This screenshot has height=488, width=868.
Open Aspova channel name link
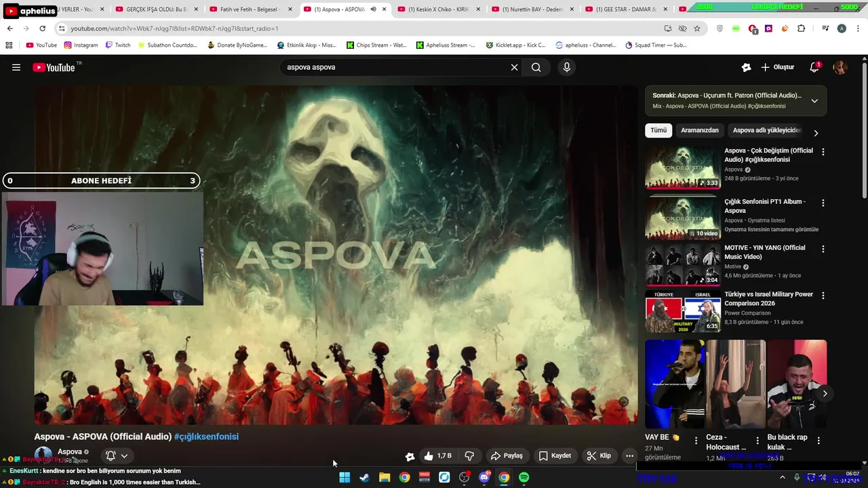click(x=70, y=451)
